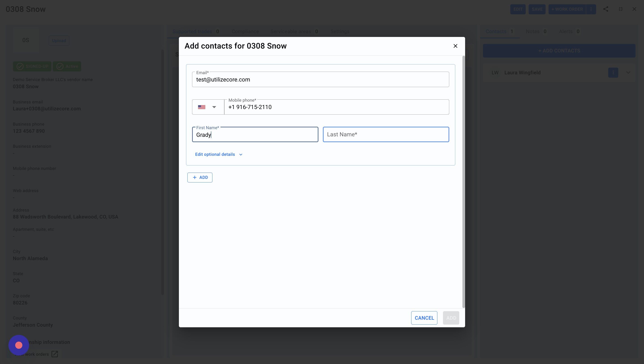Open the country flag code dropdown

[x=208, y=107]
